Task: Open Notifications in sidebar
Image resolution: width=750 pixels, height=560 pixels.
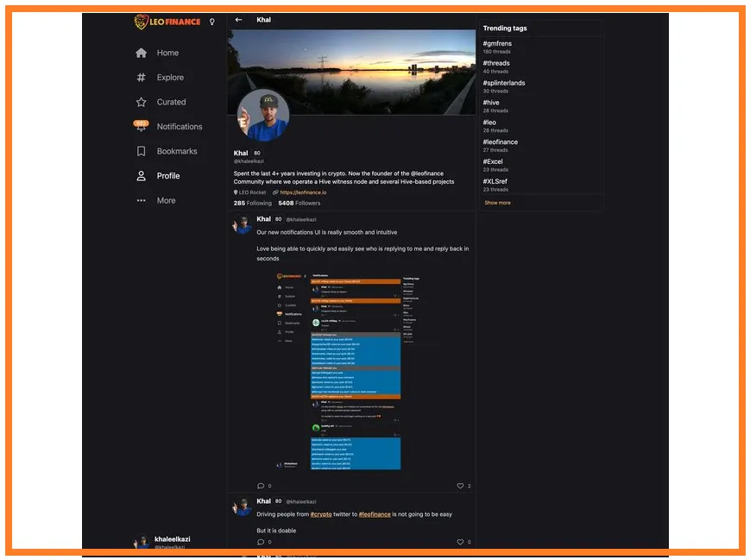Action: (180, 127)
